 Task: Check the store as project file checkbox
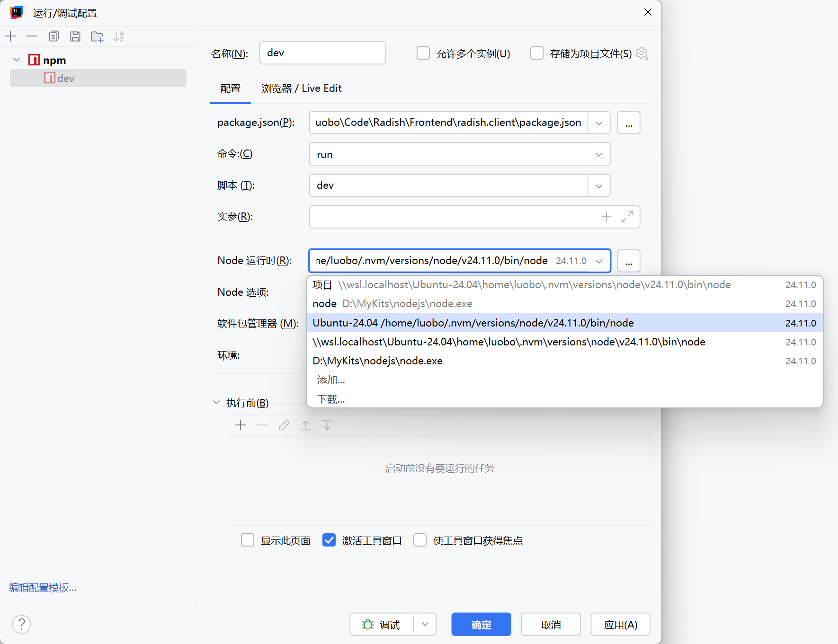click(x=536, y=53)
